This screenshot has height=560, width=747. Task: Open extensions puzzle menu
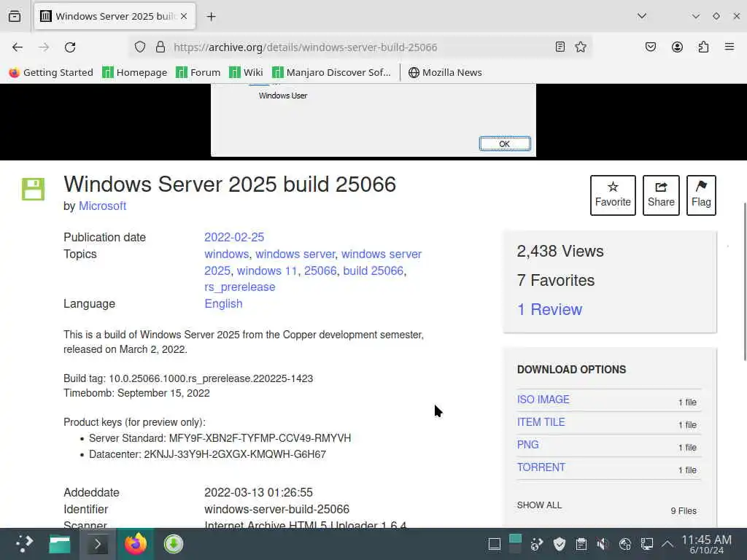click(x=703, y=47)
